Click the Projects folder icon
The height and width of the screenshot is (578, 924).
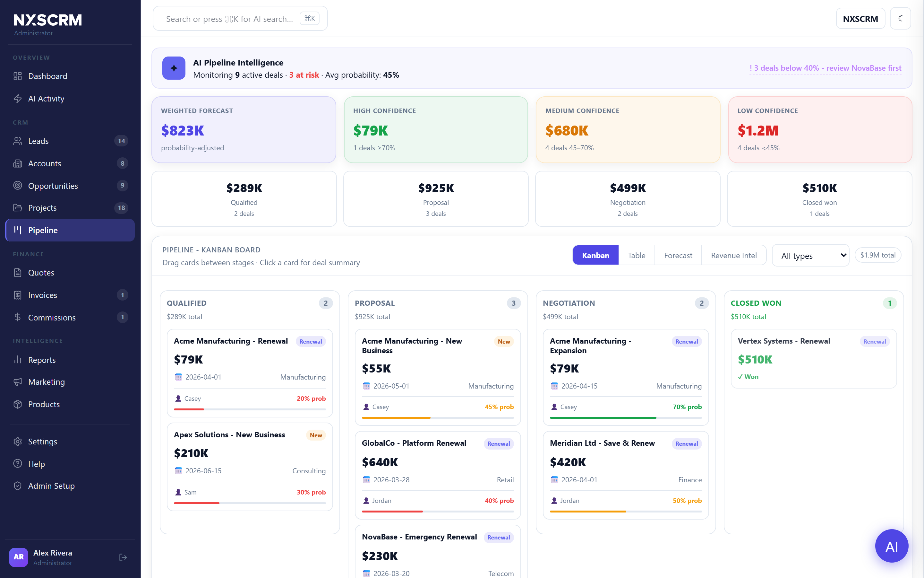pos(18,208)
